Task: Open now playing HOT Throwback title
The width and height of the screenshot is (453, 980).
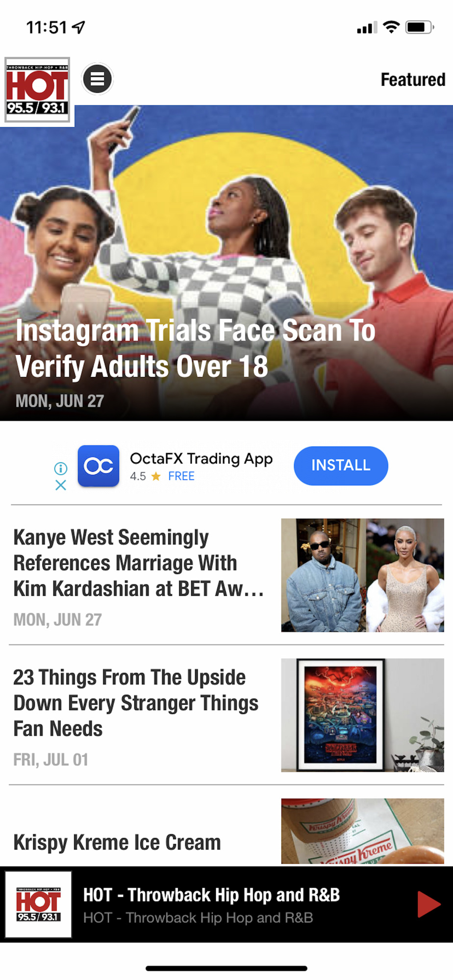Action: (x=211, y=895)
